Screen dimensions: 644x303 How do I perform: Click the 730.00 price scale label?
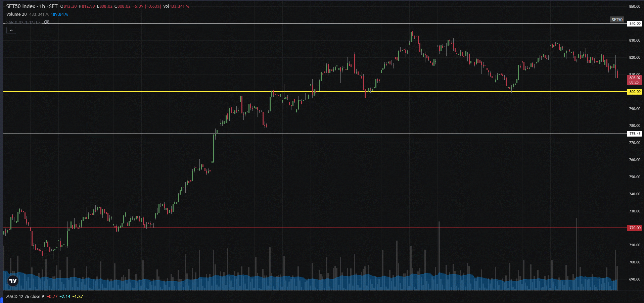click(635, 211)
